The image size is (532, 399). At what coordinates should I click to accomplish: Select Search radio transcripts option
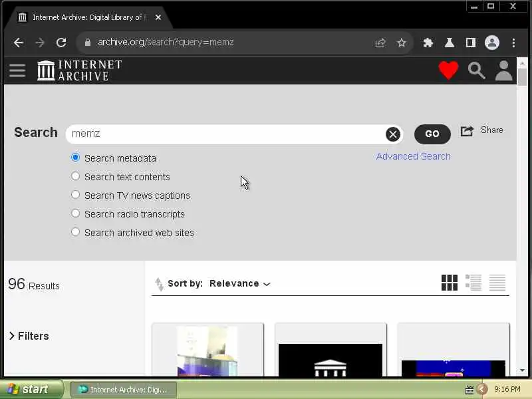[x=75, y=213]
